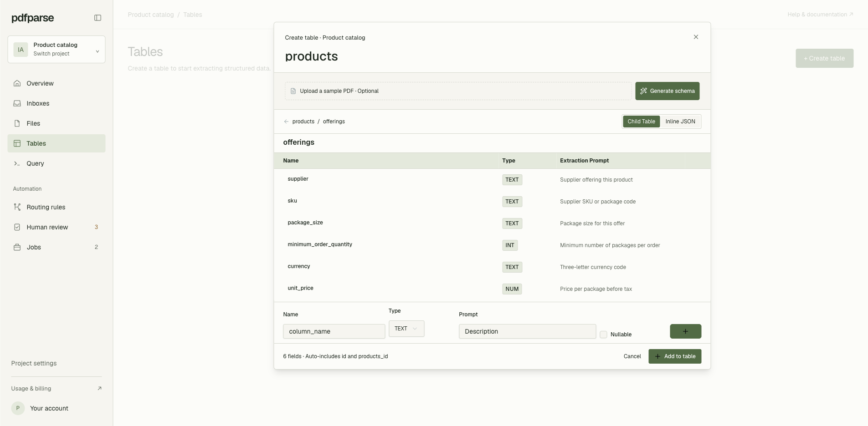Navigate to Routing rules
The width and height of the screenshot is (868, 426).
(56, 207)
